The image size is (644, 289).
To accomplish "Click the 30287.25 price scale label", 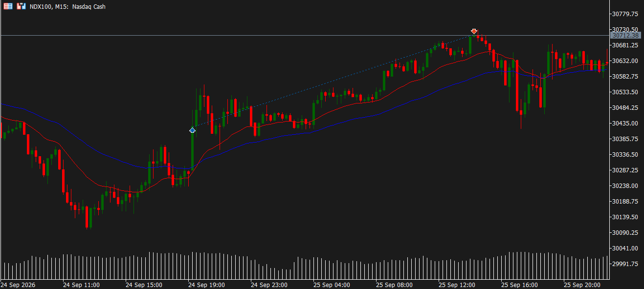I will click(x=625, y=170).
